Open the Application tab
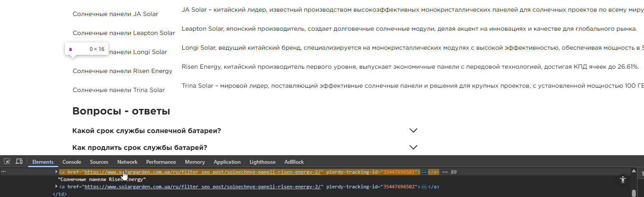 227,162
